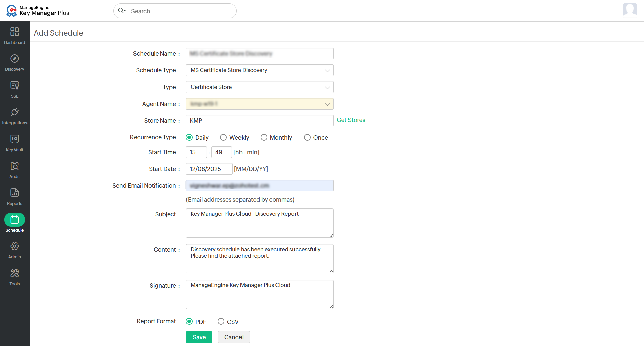The height and width of the screenshot is (346, 644).
Task: Go to SSL certificates icon
Action: point(15,85)
